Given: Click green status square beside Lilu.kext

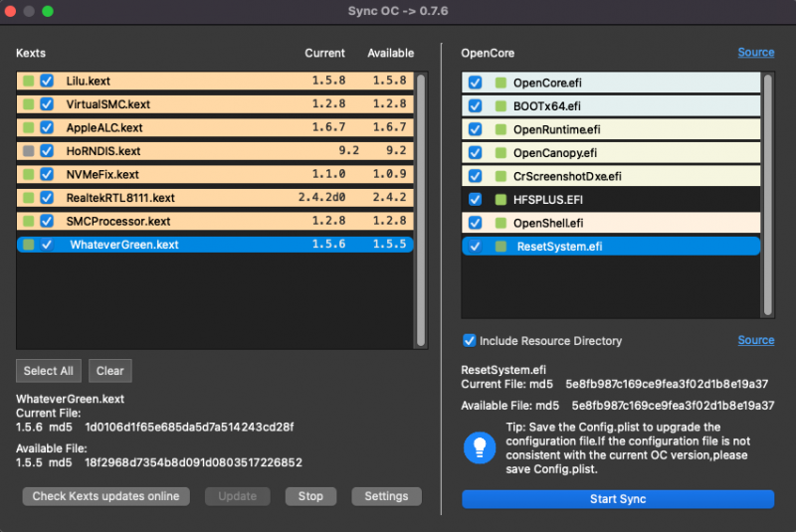Looking at the screenshot, I should (29, 81).
